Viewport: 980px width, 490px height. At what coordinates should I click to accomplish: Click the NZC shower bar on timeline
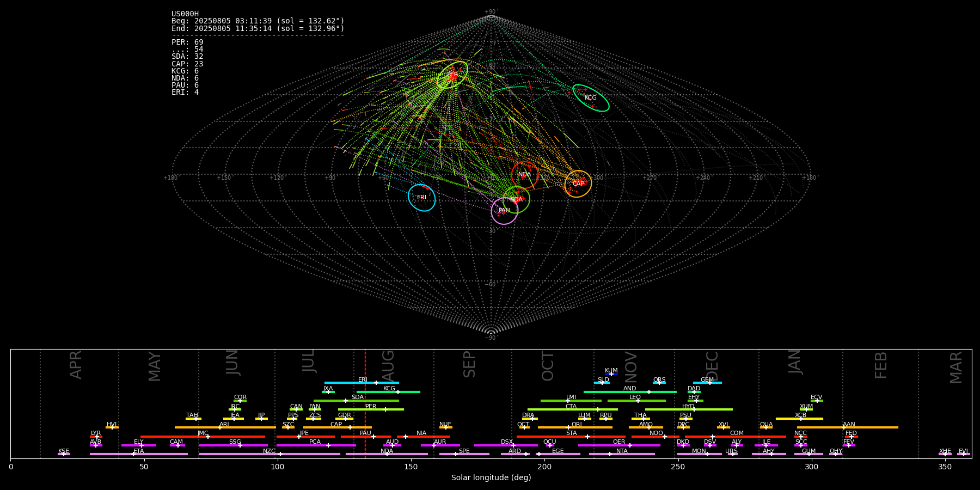click(x=269, y=454)
